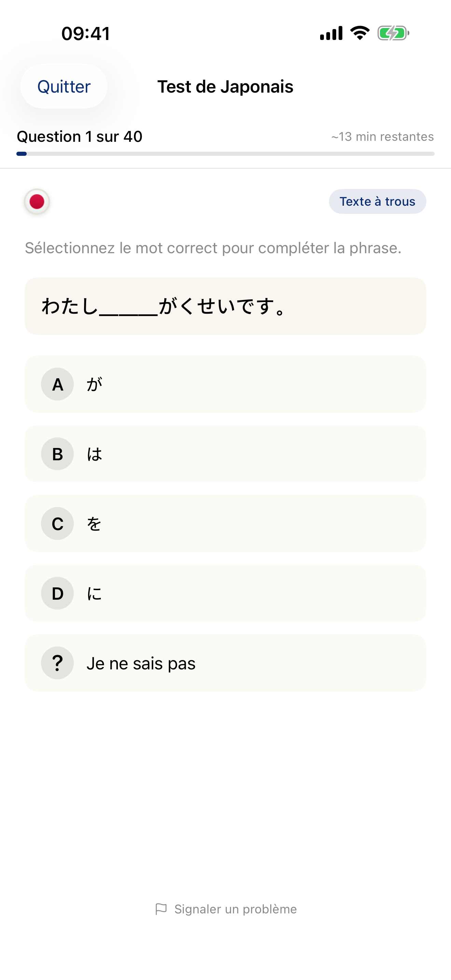The width and height of the screenshot is (451, 980).
Task: Click the Texte à trous badge
Action: tap(377, 202)
